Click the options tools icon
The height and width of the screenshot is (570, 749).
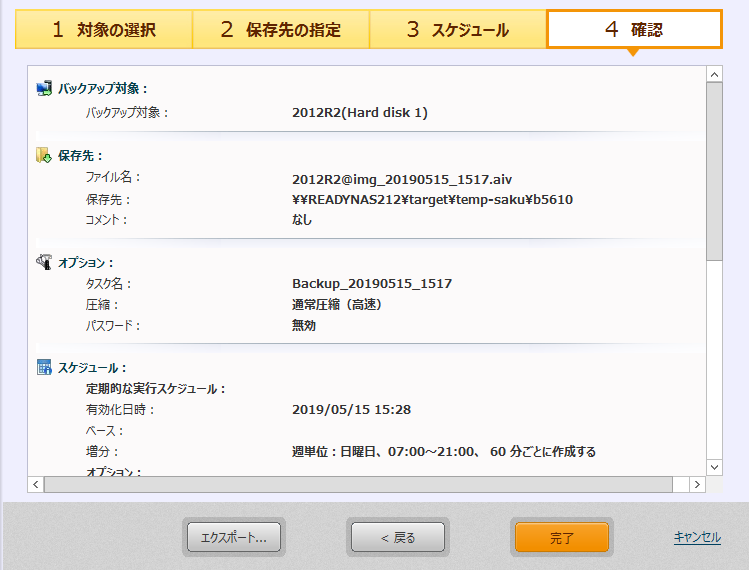coord(44,262)
